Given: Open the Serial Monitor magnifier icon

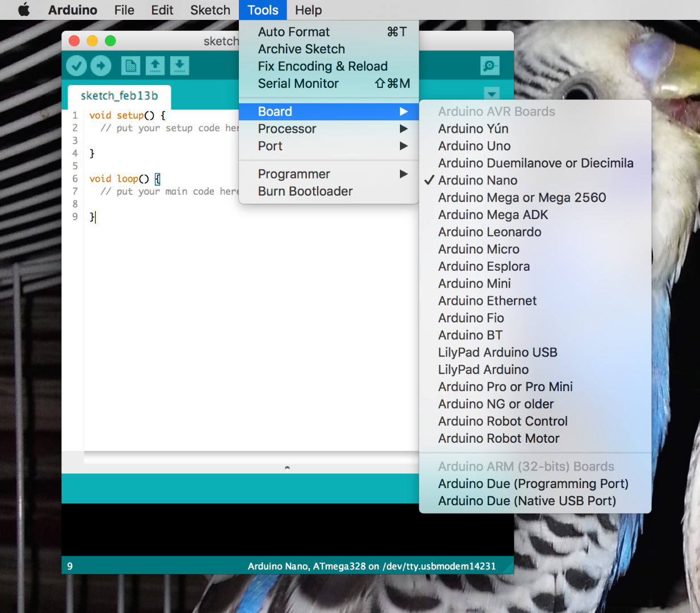Looking at the screenshot, I should pyautogui.click(x=489, y=65).
